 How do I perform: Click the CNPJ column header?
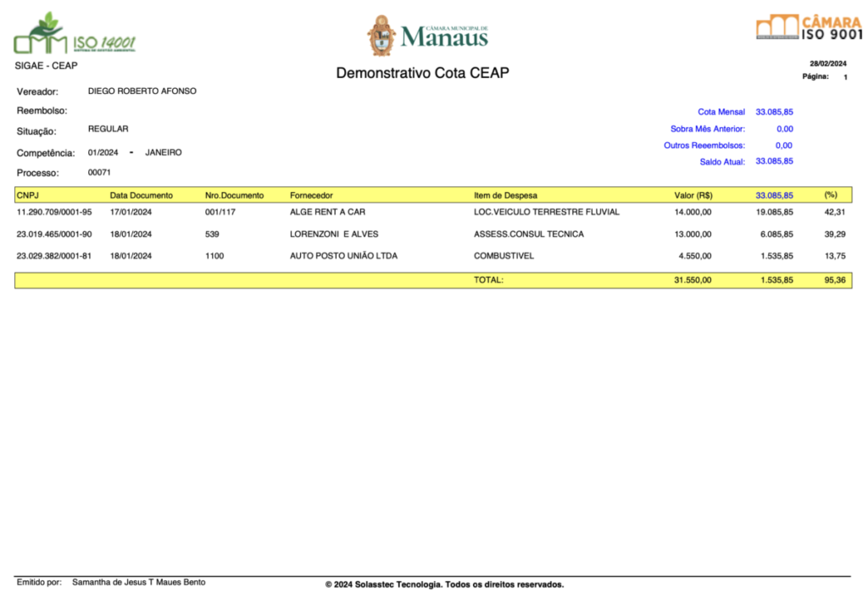click(x=28, y=195)
